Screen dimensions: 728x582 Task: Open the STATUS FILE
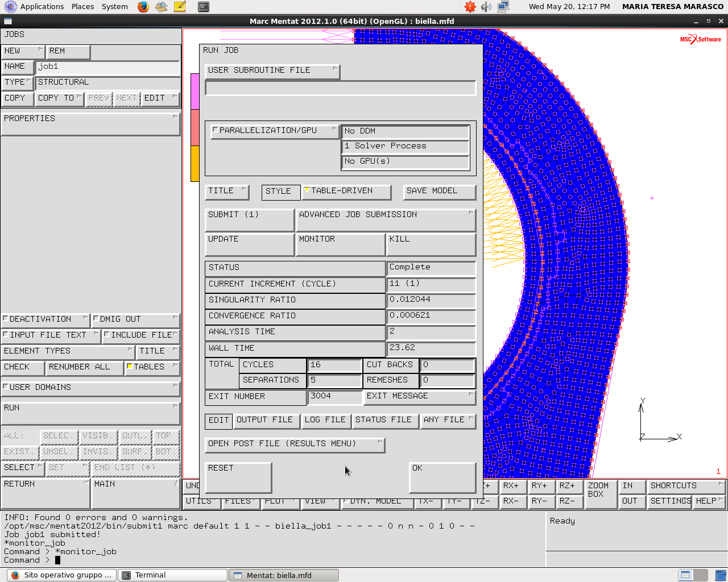pyautogui.click(x=385, y=421)
